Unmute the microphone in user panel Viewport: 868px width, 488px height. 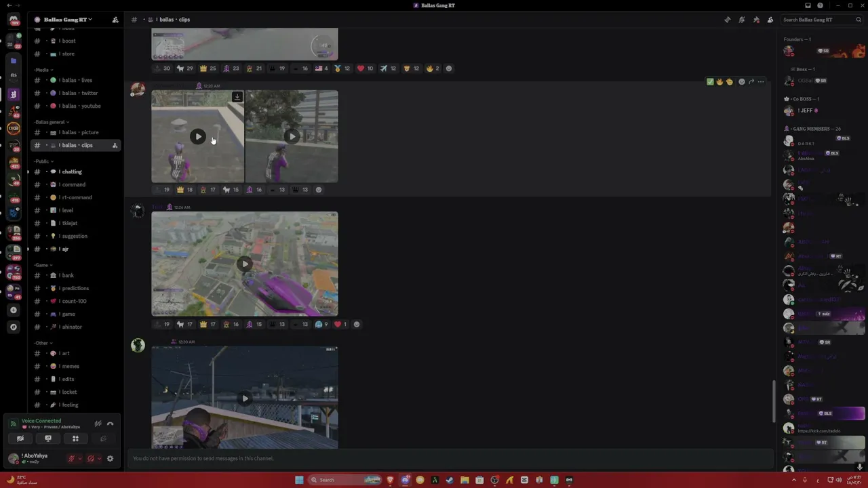(71, 459)
